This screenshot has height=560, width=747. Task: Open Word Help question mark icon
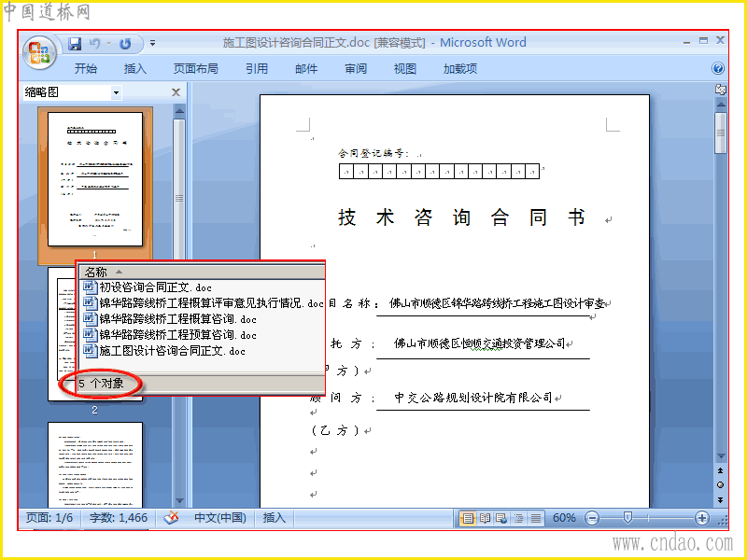[718, 68]
